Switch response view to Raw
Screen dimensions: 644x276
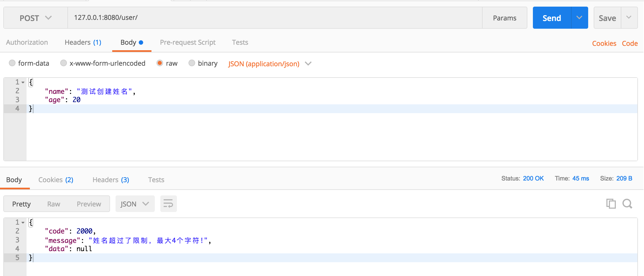(x=54, y=204)
